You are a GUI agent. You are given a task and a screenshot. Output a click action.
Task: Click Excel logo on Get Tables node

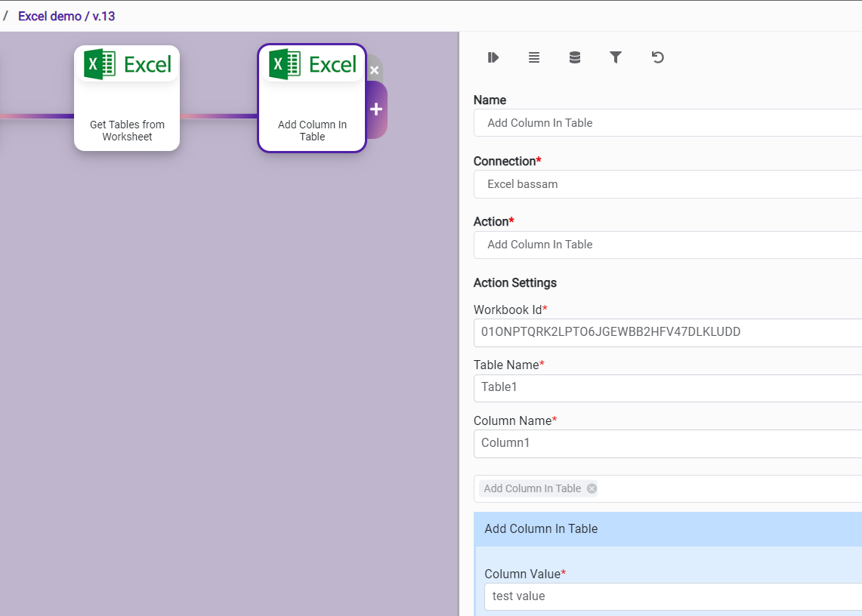[x=127, y=64]
